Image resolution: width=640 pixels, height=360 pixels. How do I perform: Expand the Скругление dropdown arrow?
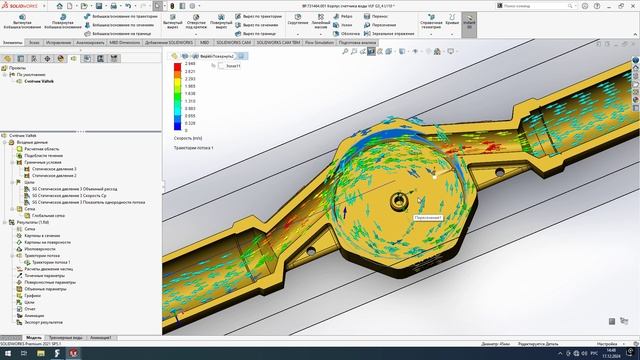tap(298, 34)
